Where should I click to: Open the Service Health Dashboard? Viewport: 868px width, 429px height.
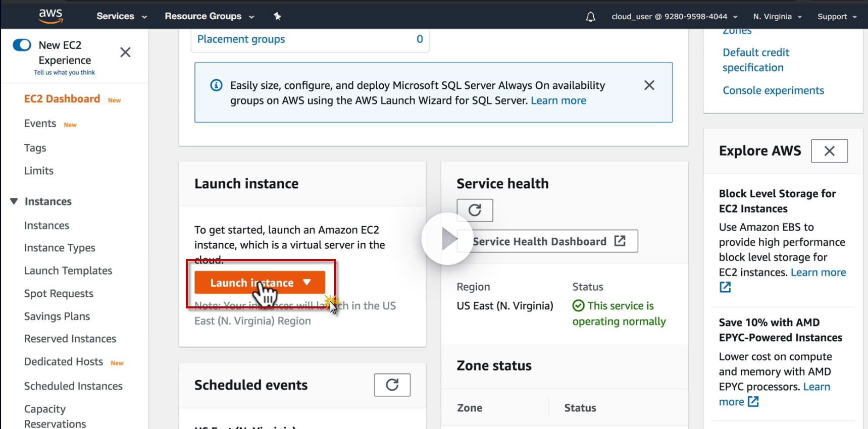pyautogui.click(x=547, y=241)
